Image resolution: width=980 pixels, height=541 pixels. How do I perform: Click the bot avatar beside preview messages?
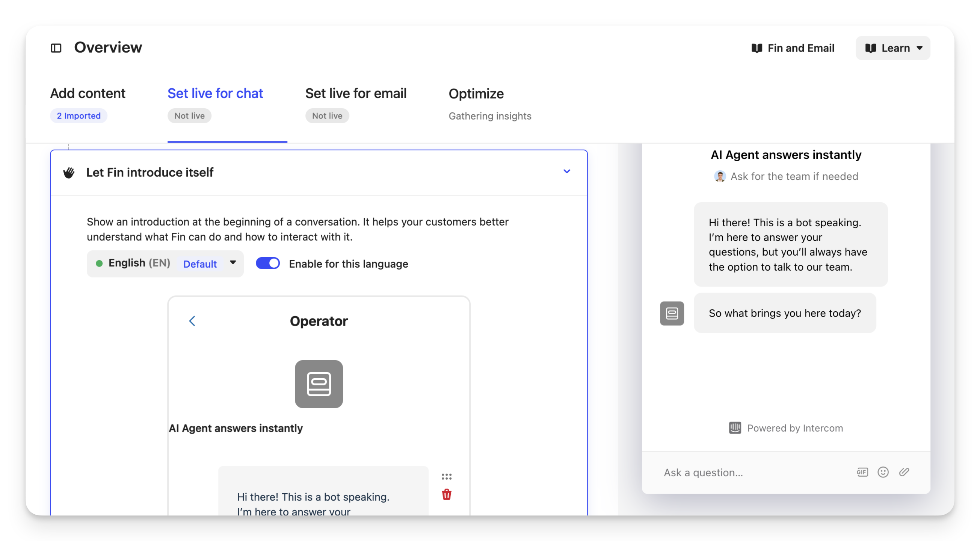point(672,313)
